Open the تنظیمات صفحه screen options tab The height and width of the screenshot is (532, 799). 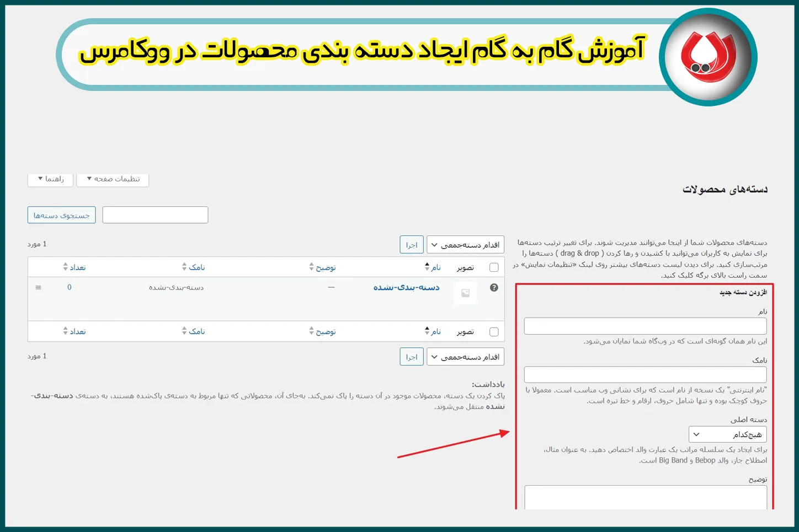(113, 179)
